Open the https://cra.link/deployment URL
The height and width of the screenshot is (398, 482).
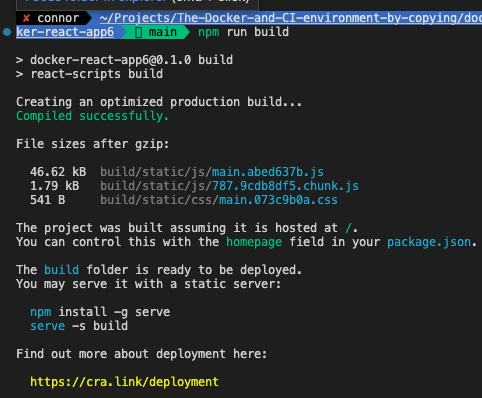(x=124, y=382)
